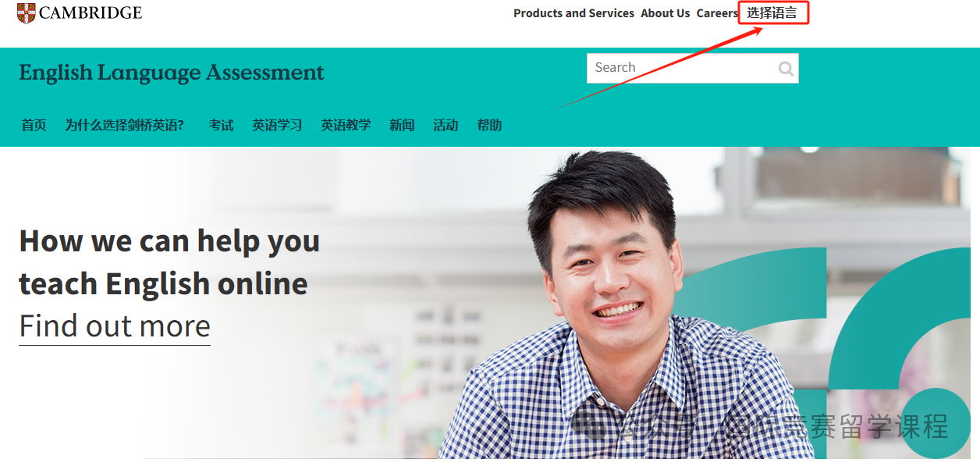The height and width of the screenshot is (466, 980).
Task: Open the 活动 section
Action: click(x=446, y=125)
